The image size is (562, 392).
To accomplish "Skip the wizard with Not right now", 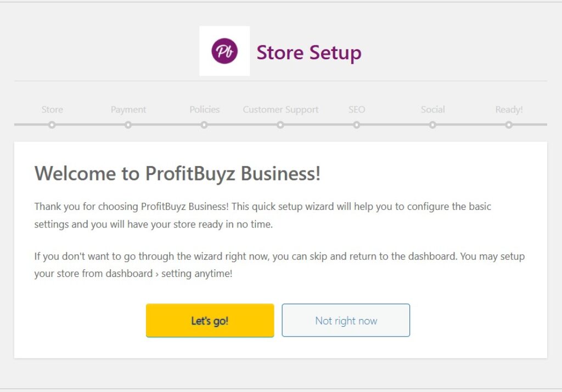I will pyautogui.click(x=346, y=321).
